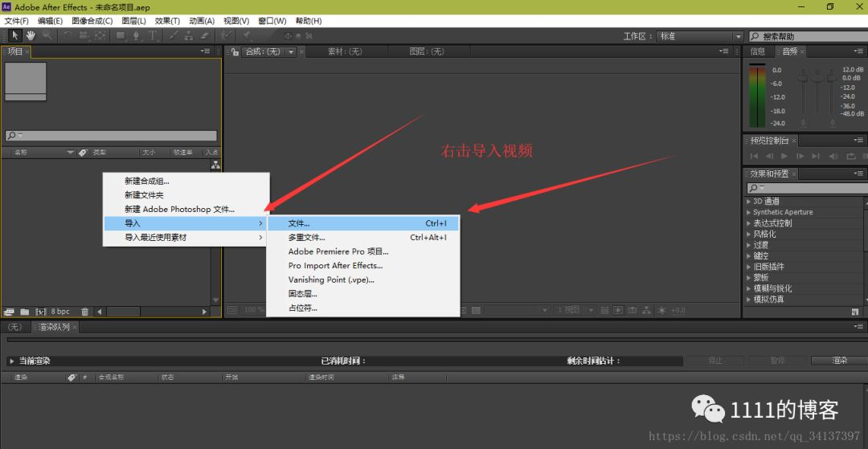
Task: Toggle audio mute in Preview panel
Action: click(x=833, y=157)
